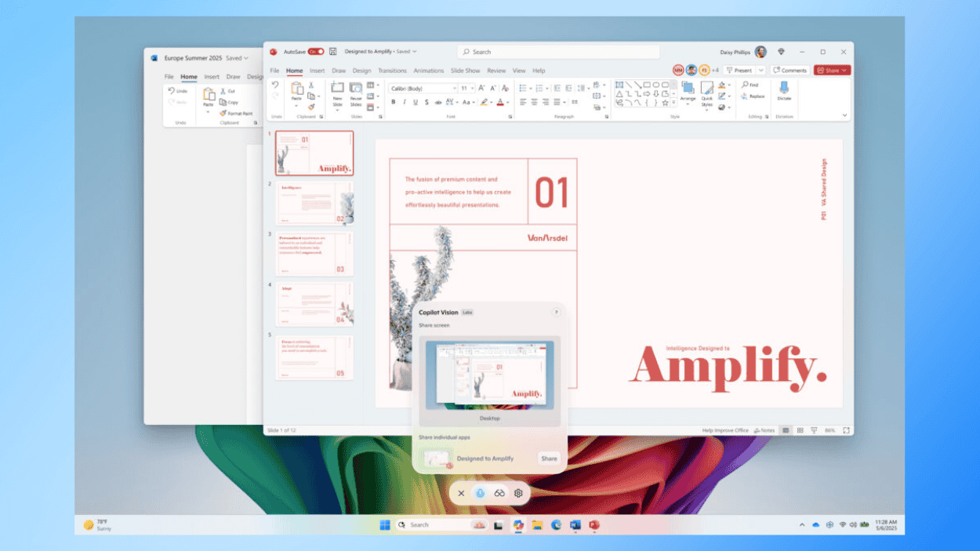Open the Windows Start menu
This screenshot has width=980, height=551.
click(385, 524)
